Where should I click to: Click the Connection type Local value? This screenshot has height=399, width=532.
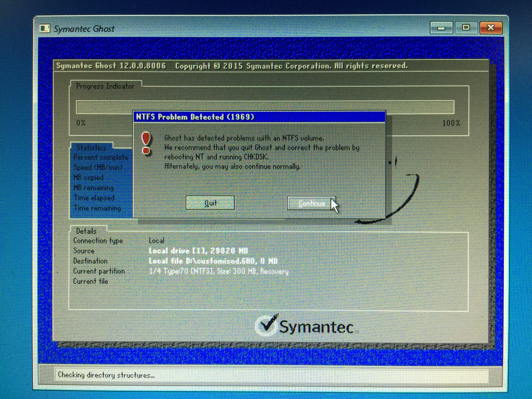157,241
